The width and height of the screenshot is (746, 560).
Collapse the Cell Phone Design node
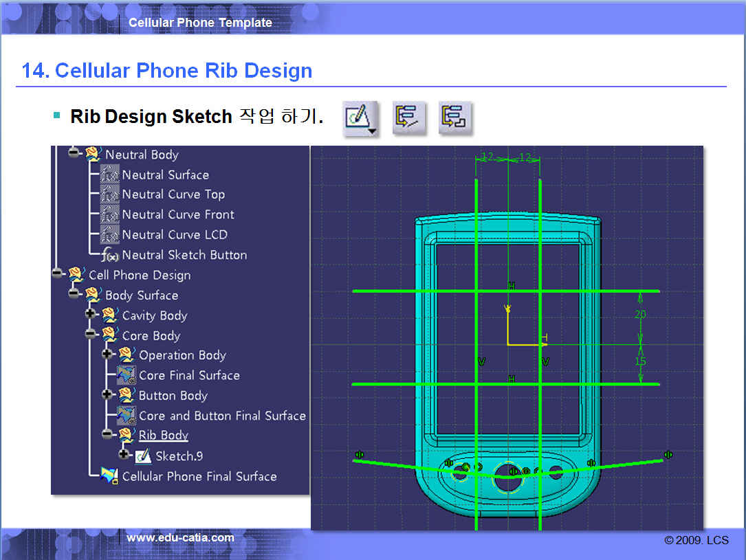tap(57, 273)
